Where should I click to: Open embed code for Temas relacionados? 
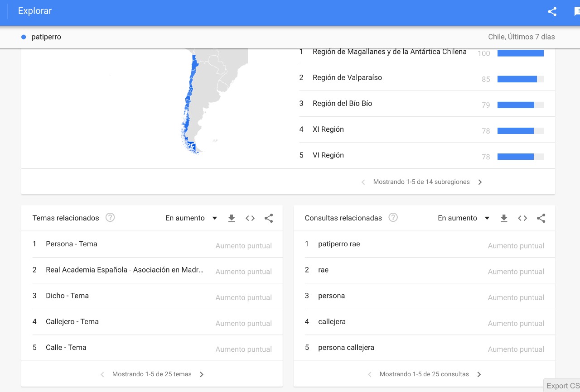250,218
